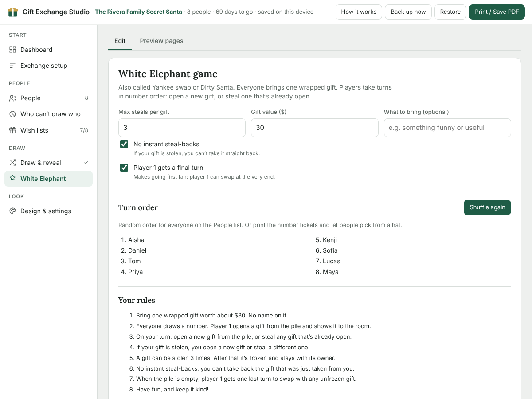532x399 pixels.
Task: Click Print / Save PDF
Action: pos(497,12)
